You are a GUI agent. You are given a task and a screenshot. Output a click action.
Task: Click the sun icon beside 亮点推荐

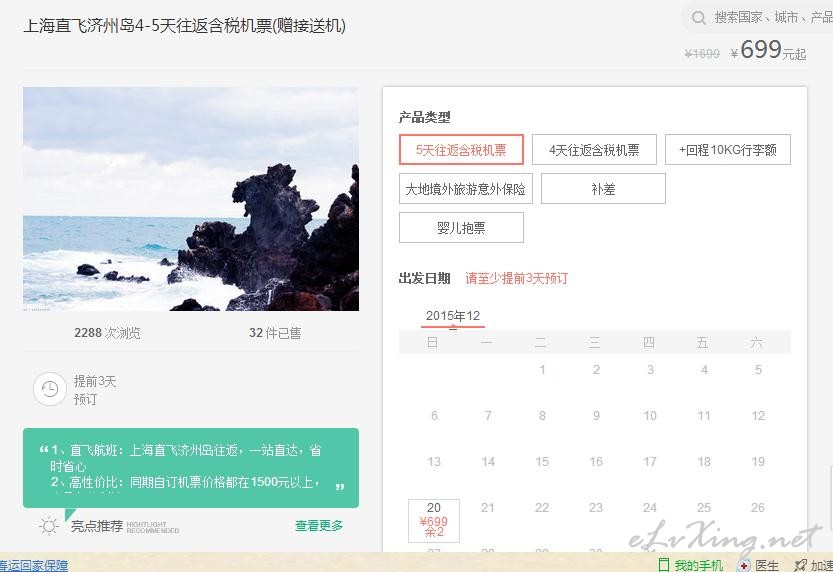coord(49,526)
